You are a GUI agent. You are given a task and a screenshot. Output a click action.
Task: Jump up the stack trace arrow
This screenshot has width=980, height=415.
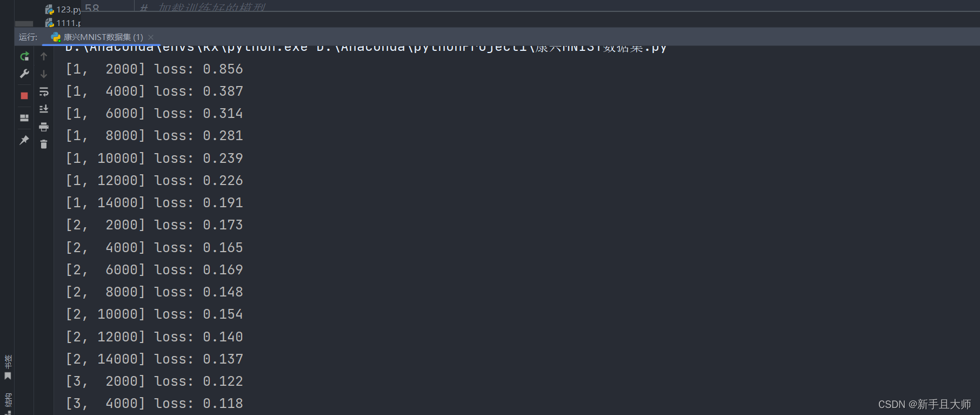click(x=44, y=56)
